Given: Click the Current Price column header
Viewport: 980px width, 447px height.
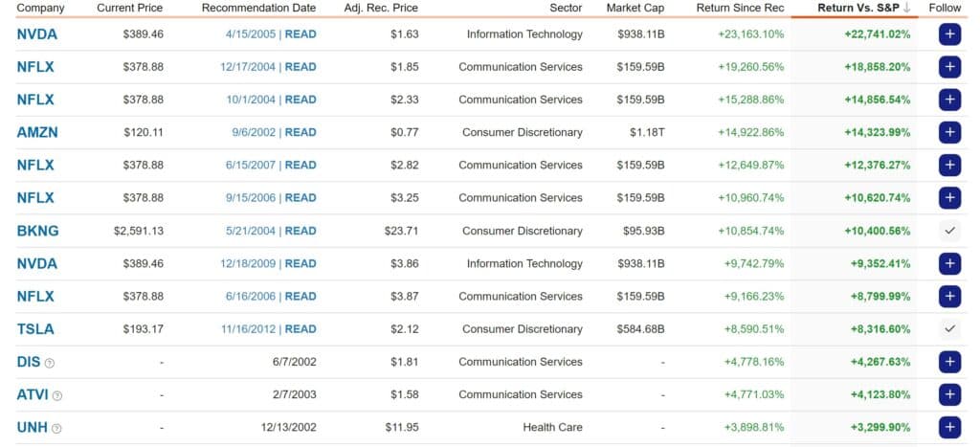Looking at the screenshot, I should [129, 8].
